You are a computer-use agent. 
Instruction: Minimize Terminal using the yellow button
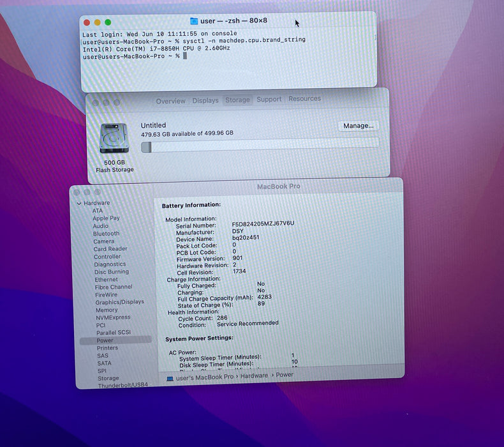(x=98, y=22)
